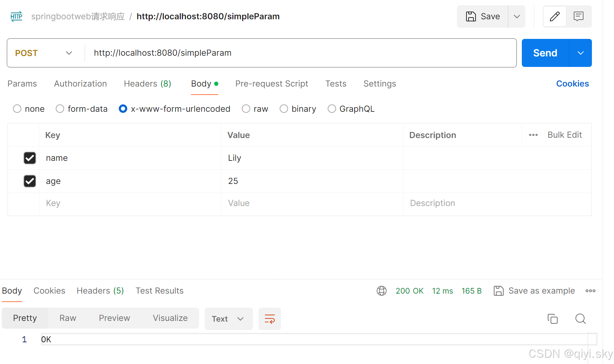The height and width of the screenshot is (364, 614).
Task: Open the edit pencil icon
Action: pyautogui.click(x=554, y=16)
